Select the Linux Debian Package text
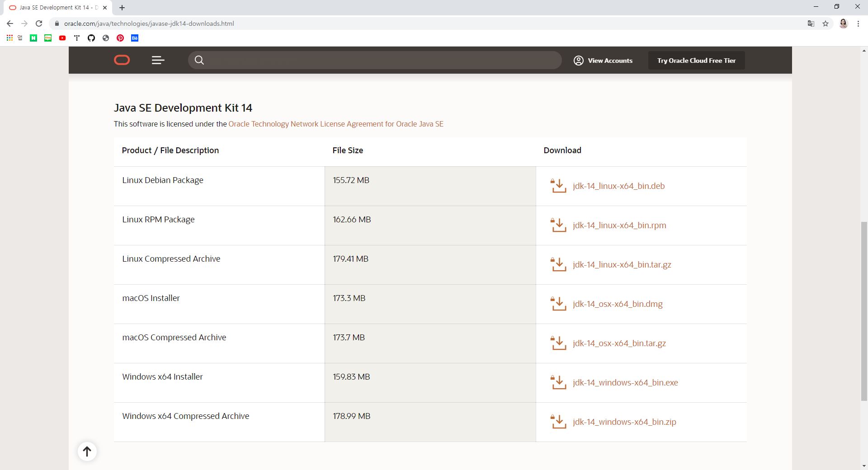 click(x=163, y=180)
